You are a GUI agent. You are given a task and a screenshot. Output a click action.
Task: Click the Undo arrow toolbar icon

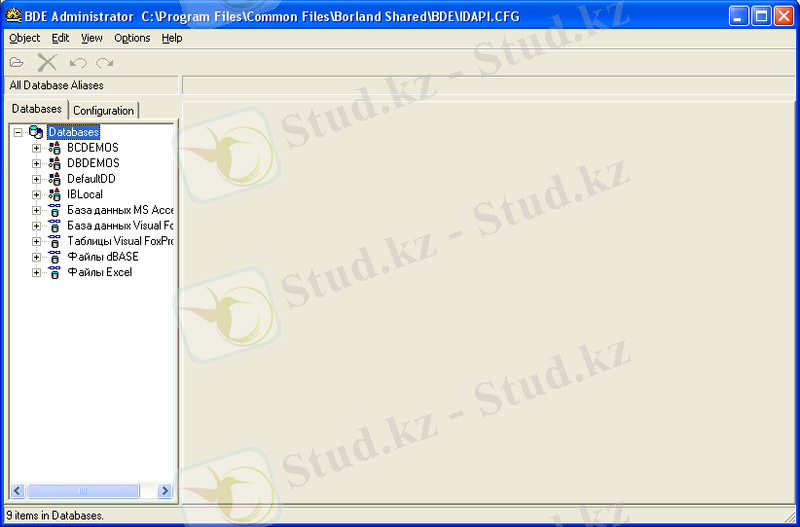(78, 63)
